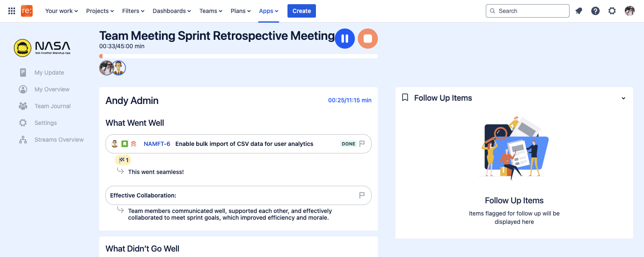
Task: Click the checkered flag reaction badge
Action: (x=123, y=160)
